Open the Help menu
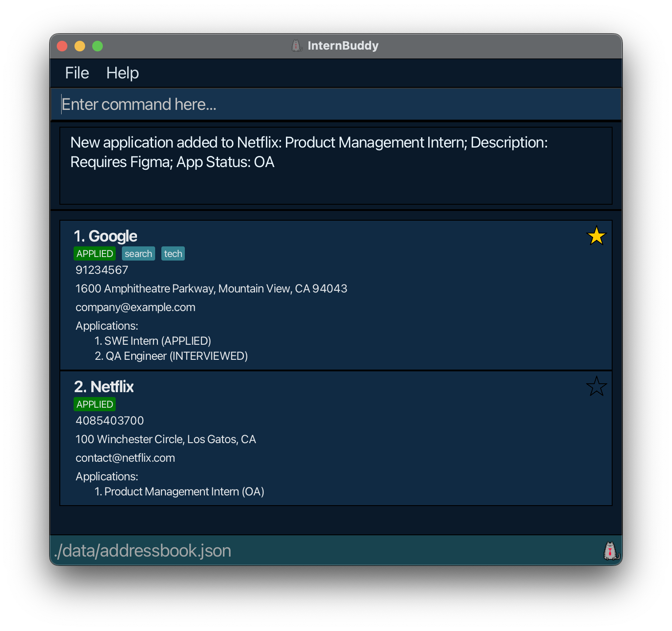This screenshot has width=672, height=631. tap(122, 73)
